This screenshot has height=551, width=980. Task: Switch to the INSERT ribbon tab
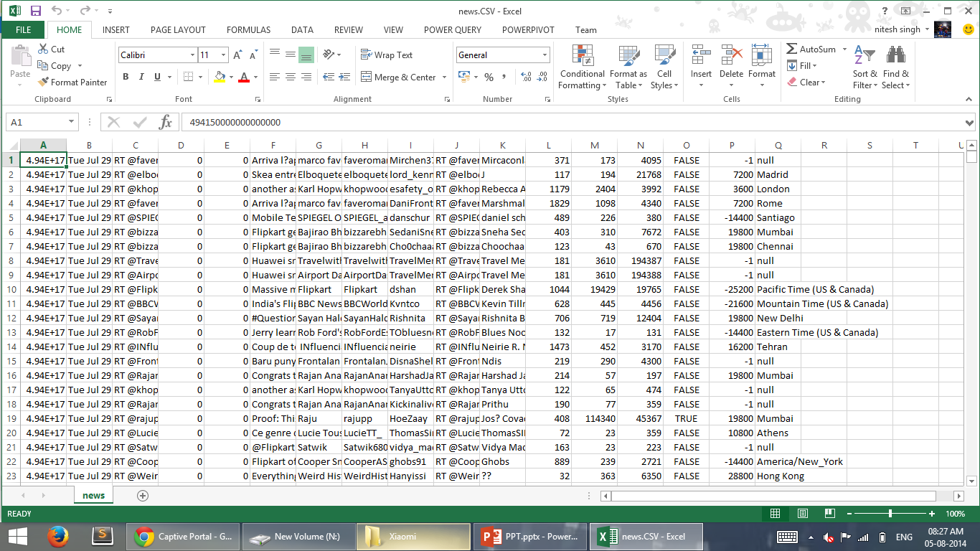click(116, 30)
